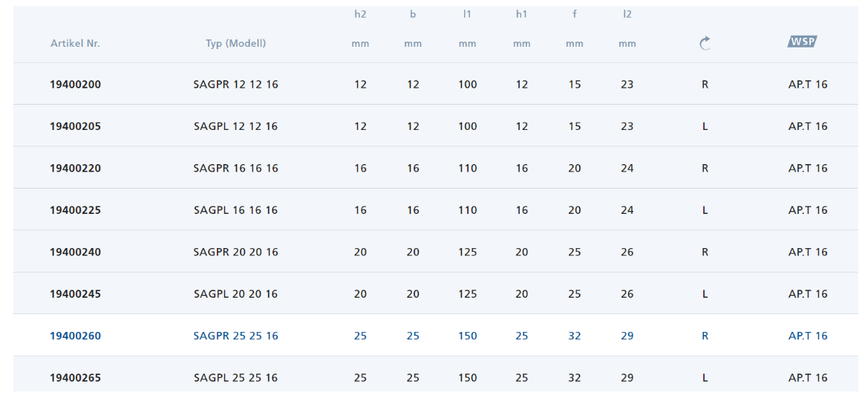Click the rotation direction arrow icon header
Screen dimensions: 868x407
705,43
